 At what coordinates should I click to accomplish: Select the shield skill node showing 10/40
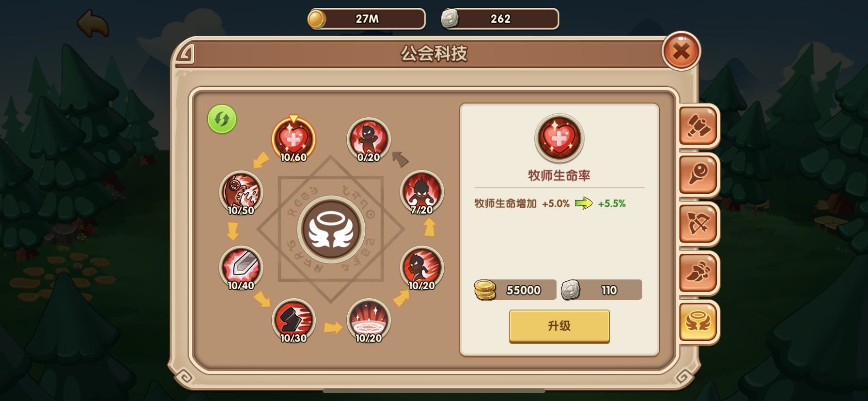pos(241,268)
